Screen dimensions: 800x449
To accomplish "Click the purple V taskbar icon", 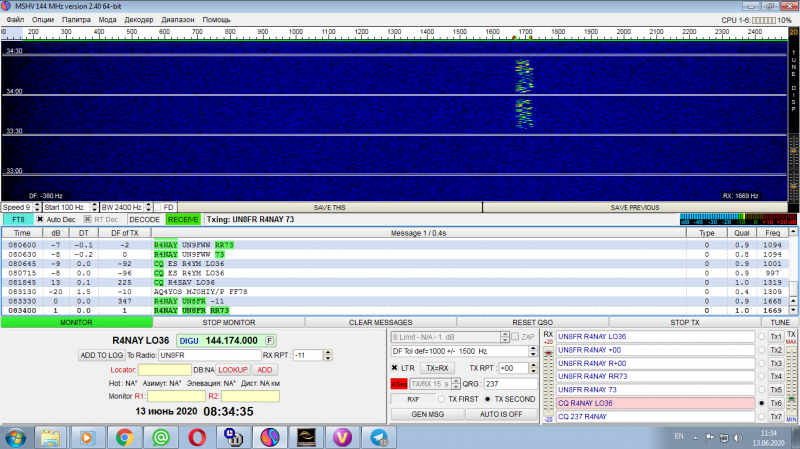I will (x=342, y=437).
